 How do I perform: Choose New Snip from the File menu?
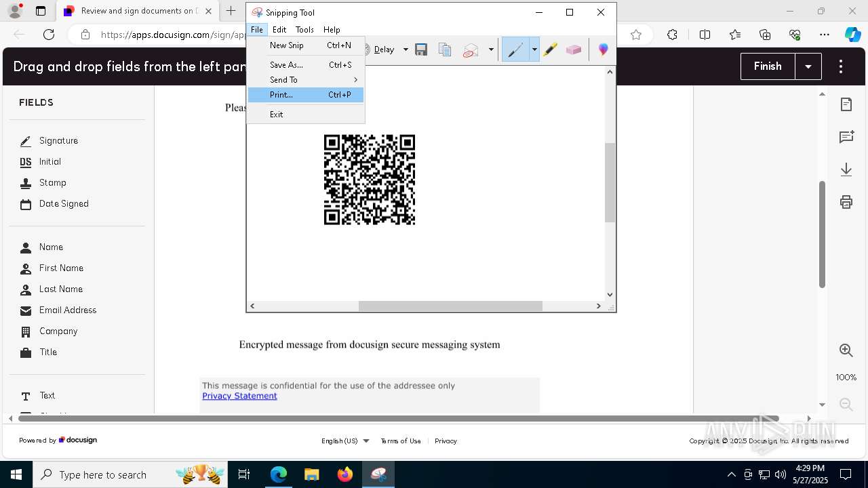point(306,45)
